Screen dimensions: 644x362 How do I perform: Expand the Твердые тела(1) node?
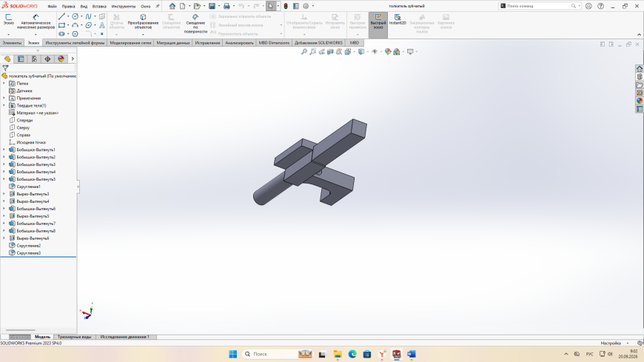4,106
